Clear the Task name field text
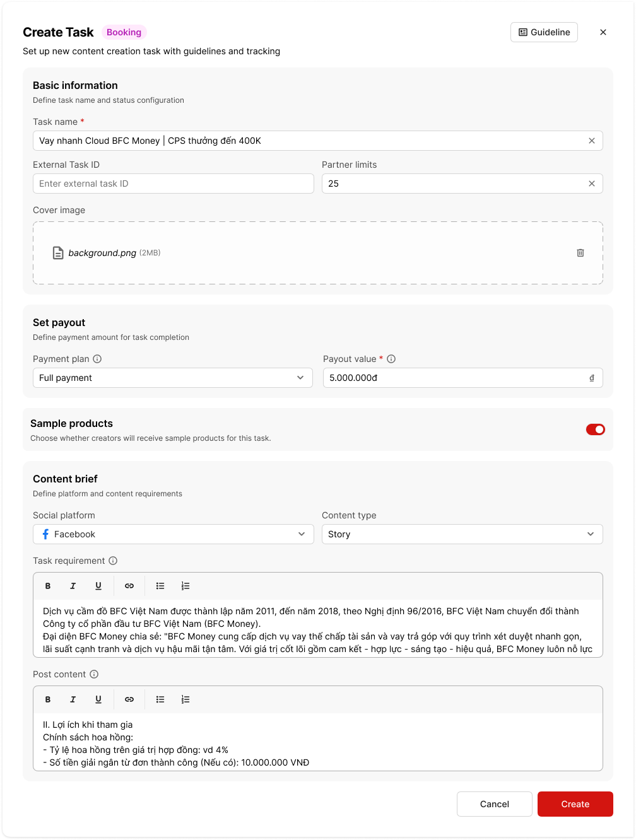The image size is (636, 840). point(592,141)
